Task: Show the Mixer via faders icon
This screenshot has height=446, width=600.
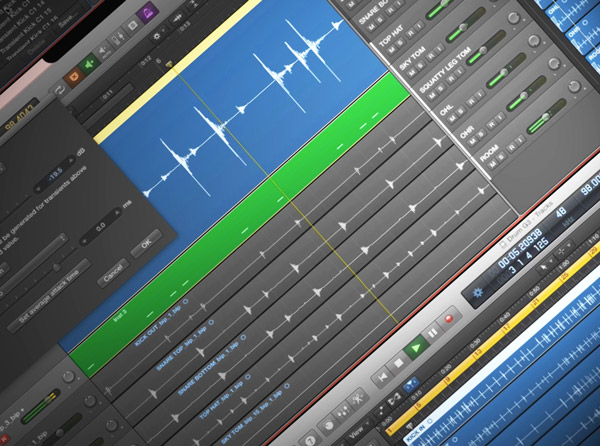Action: [342, 413]
